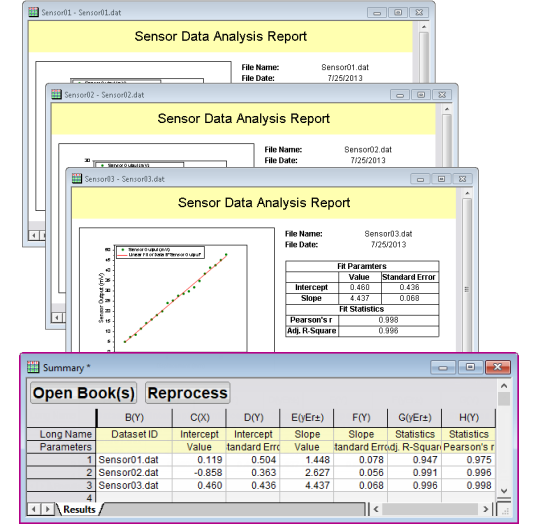Click cell Sensor02.dat in Summary
The width and height of the screenshot is (547, 526).
(x=134, y=473)
